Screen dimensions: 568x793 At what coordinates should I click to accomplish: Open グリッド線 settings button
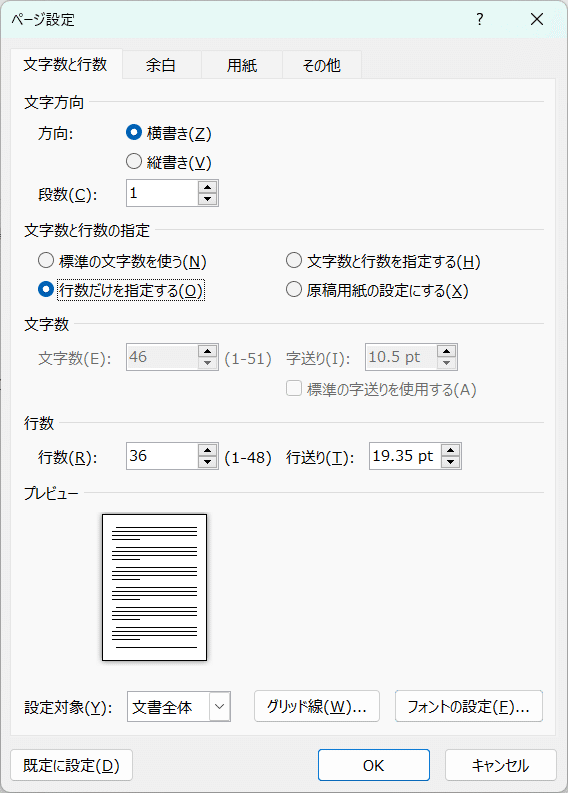click(x=317, y=706)
